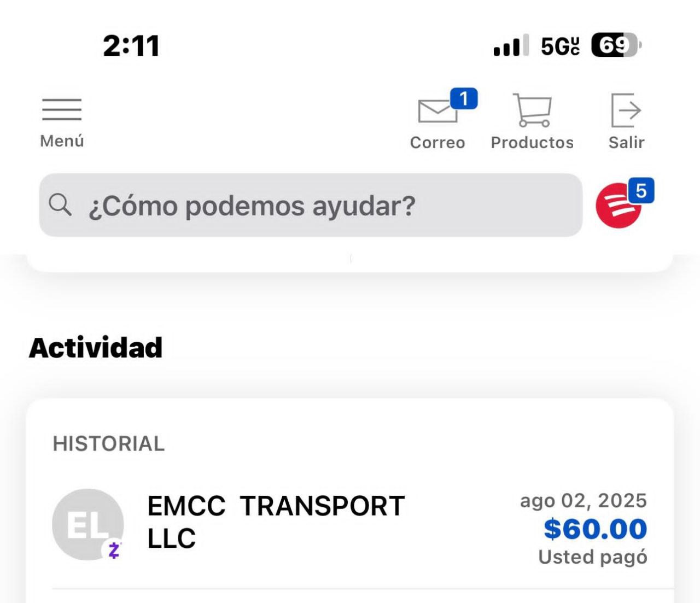Tap the Actividad section heading
Screen dimensions: 700x603
coord(96,348)
